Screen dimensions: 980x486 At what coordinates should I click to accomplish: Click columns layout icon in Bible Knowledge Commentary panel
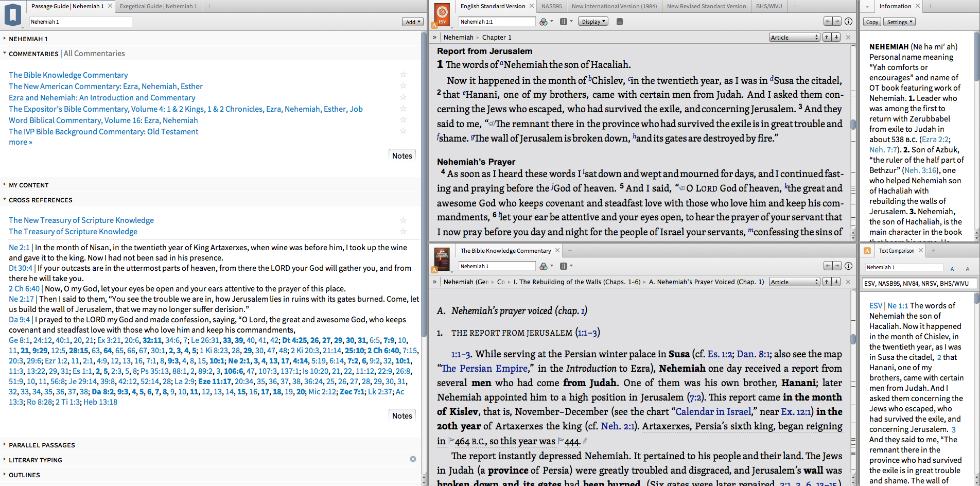(564, 266)
